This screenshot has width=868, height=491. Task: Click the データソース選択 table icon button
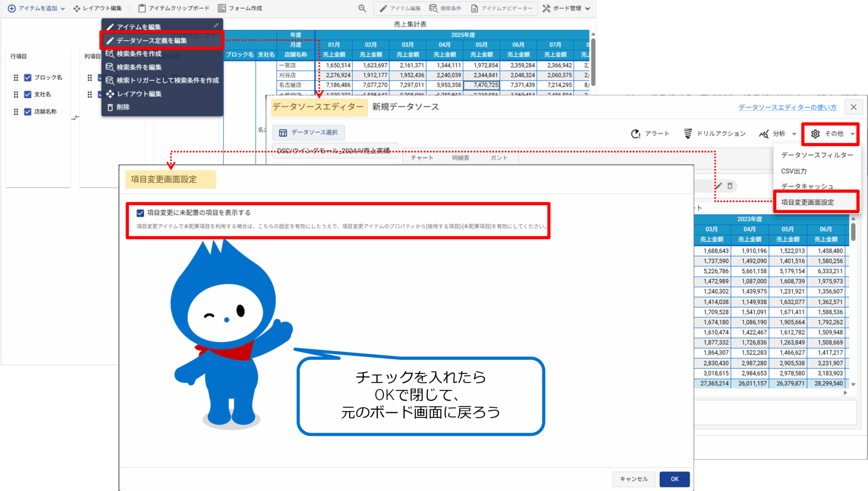[x=308, y=132]
